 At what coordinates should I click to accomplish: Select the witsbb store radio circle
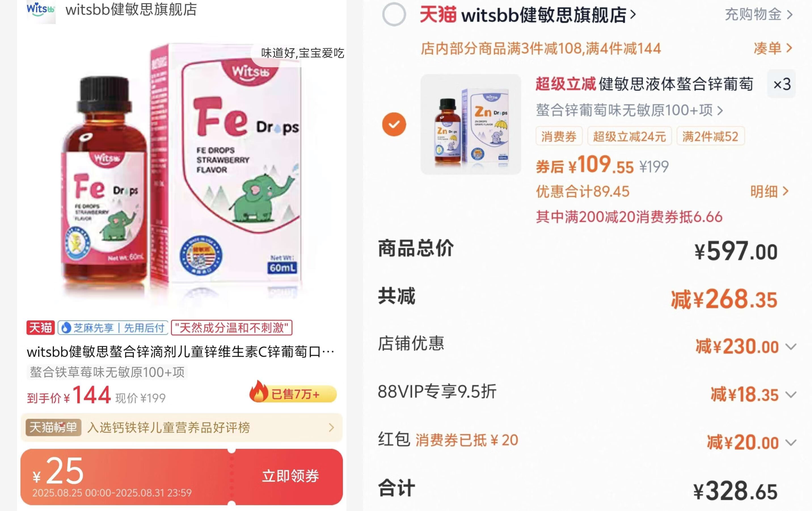(394, 14)
